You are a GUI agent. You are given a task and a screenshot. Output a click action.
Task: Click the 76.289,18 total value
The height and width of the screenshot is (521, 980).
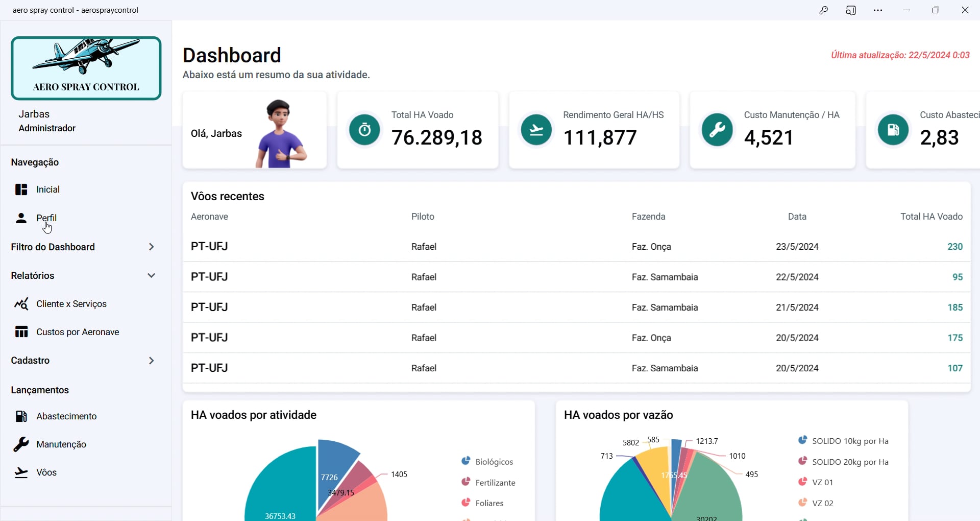click(x=437, y=137)
